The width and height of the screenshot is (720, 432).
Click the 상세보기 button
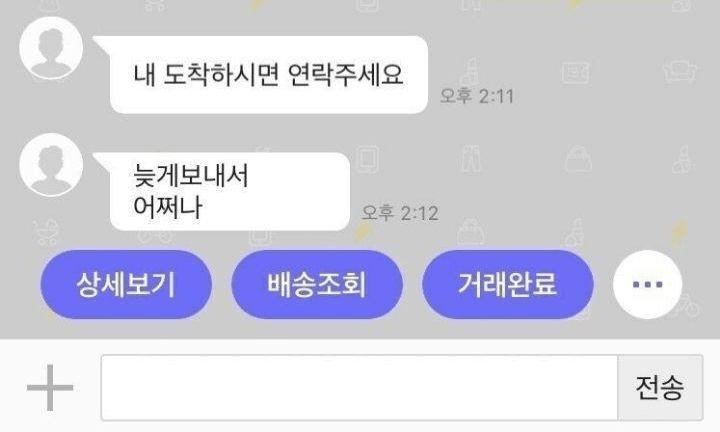[126, 285]
